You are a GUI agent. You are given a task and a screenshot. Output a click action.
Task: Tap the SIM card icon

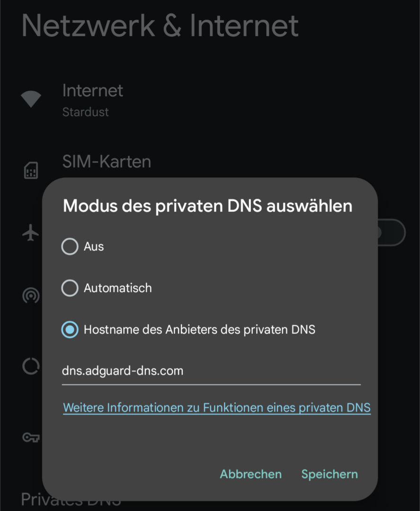click(x=31, y=170)
